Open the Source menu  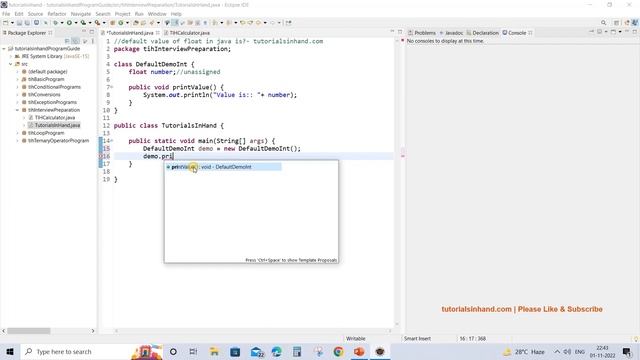35,14
